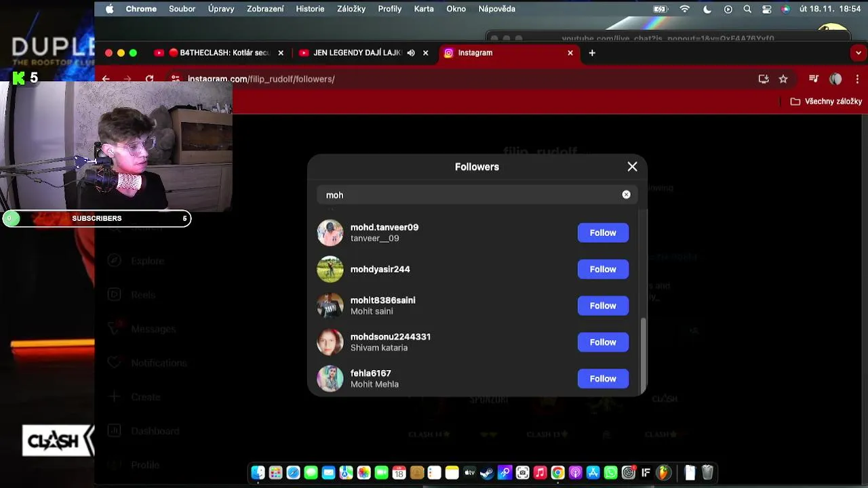The height and width of the screenshot is (488, 868).
Task: Open the mohdsonu2244331 username link
Action: (x=391, y=338)
